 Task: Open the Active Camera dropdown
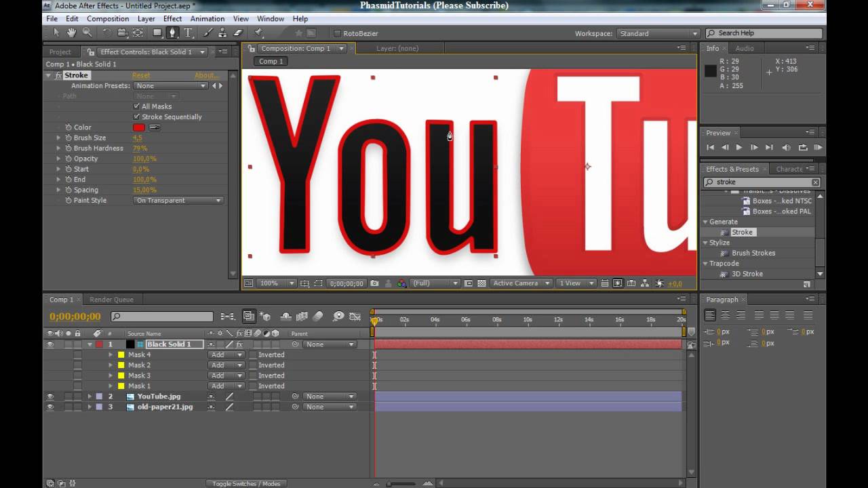coord(521,283)
